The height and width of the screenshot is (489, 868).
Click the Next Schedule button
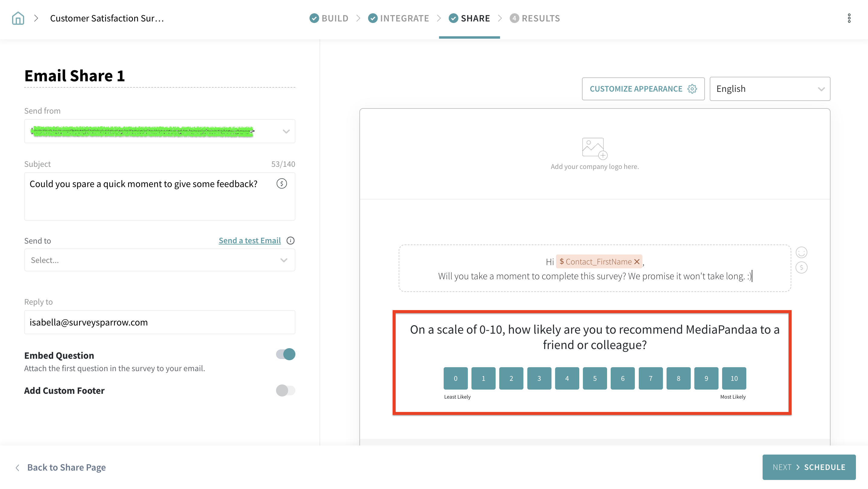pyautogui.click(x=809, y=467)
